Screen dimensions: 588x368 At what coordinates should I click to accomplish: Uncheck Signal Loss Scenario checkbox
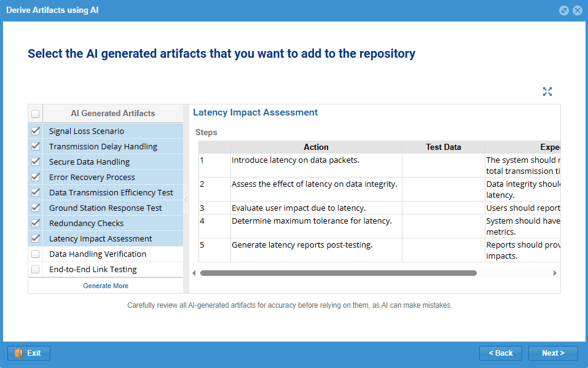(x=36, y=131)
